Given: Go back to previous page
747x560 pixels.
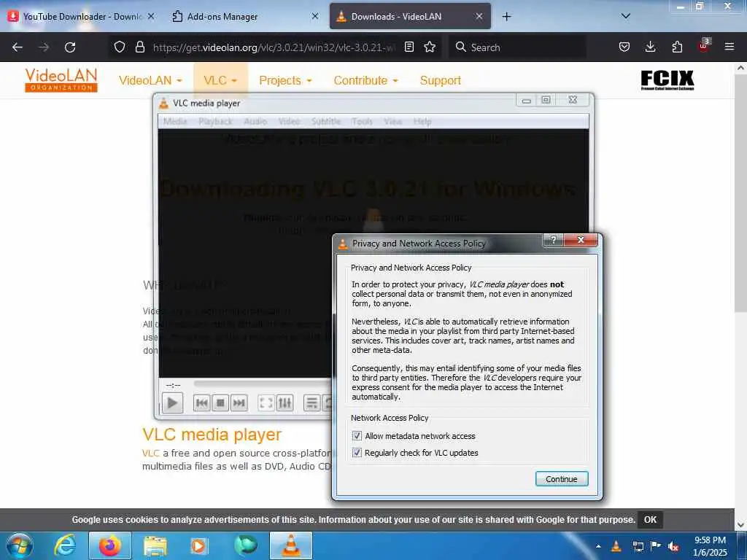Looking at the screenshot, I should (18, 47).
